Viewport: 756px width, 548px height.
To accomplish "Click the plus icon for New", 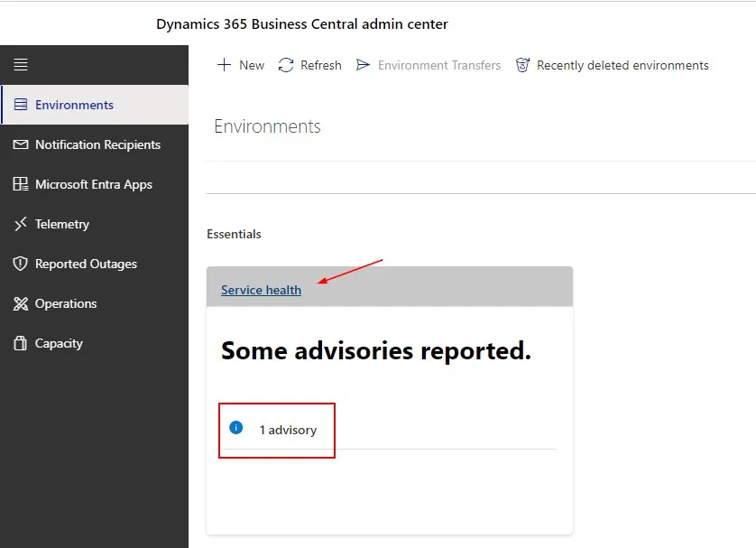I will tap(225, 65).
